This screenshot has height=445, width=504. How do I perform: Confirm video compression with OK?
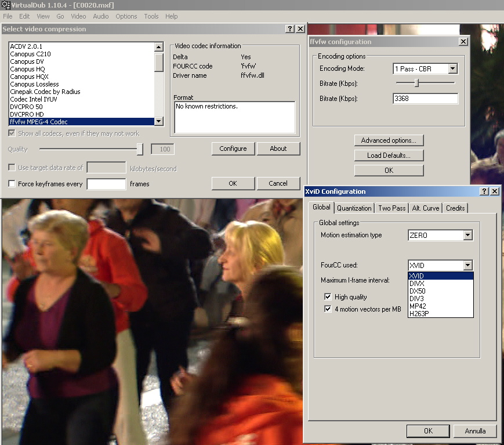pyautogui.click(x=233, y=183)
